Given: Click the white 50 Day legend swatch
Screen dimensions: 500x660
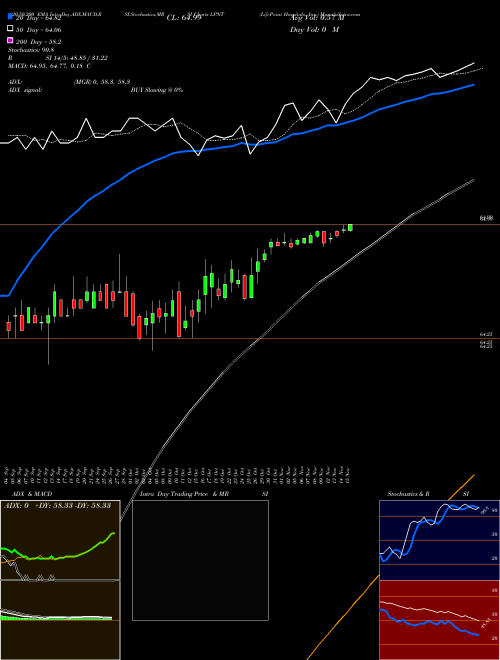Looking at the screenshot, I should click(10, 29).
